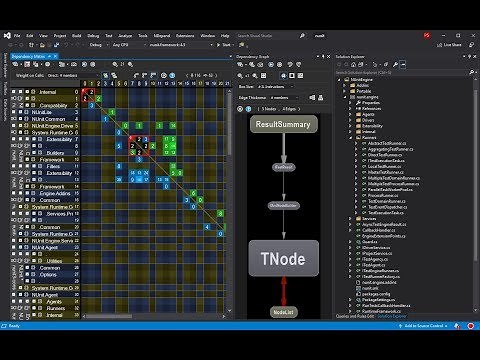The width and height of the screenshot is (480, 360).
Task: Open the Edge Thickness dropdown
Action: (284, 98)
